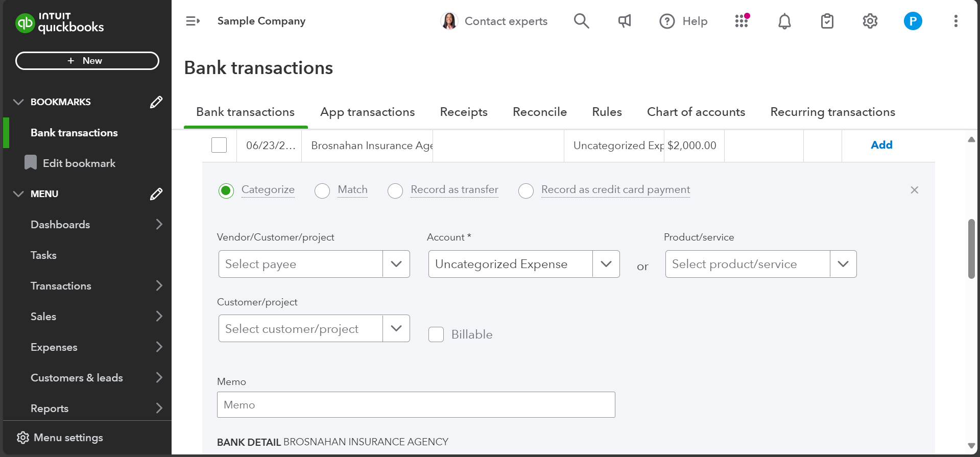The image size is (980, 457).
Task: Open the Select product/service dropdown
Action: [843, 264]
